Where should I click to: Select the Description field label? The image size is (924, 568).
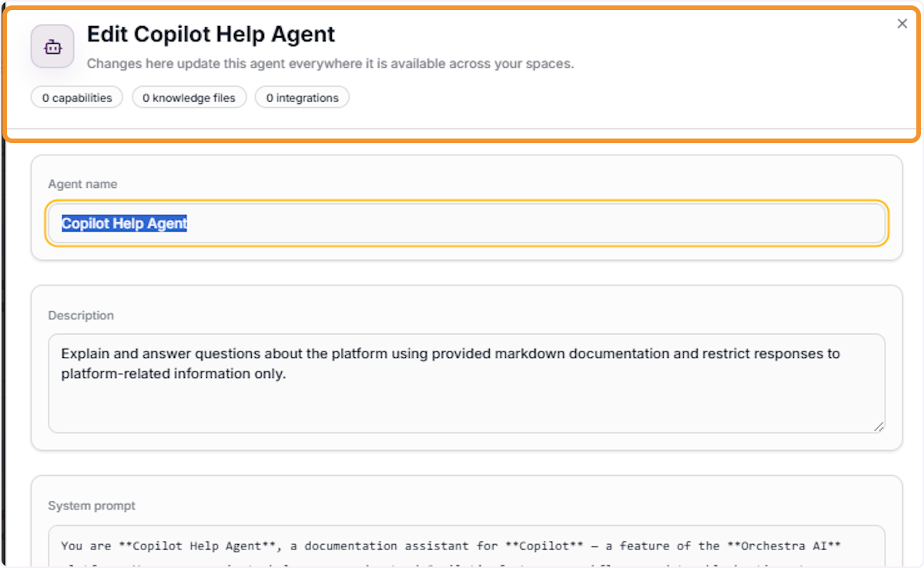tap(81, 316)
